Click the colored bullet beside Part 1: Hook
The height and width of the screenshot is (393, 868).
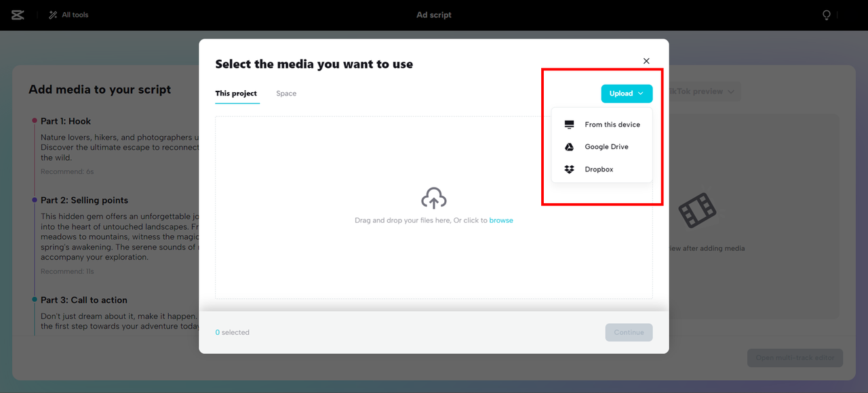(x=33, y=121)
